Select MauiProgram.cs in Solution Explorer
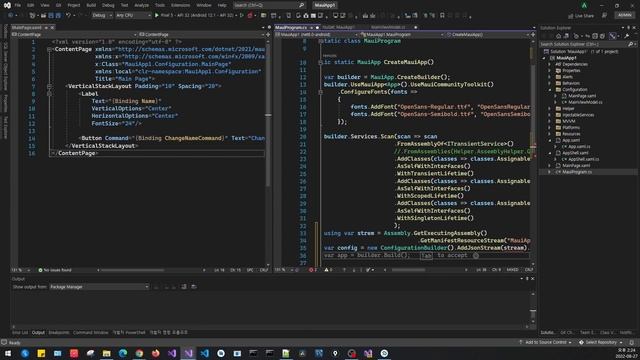 coord(576,172)
